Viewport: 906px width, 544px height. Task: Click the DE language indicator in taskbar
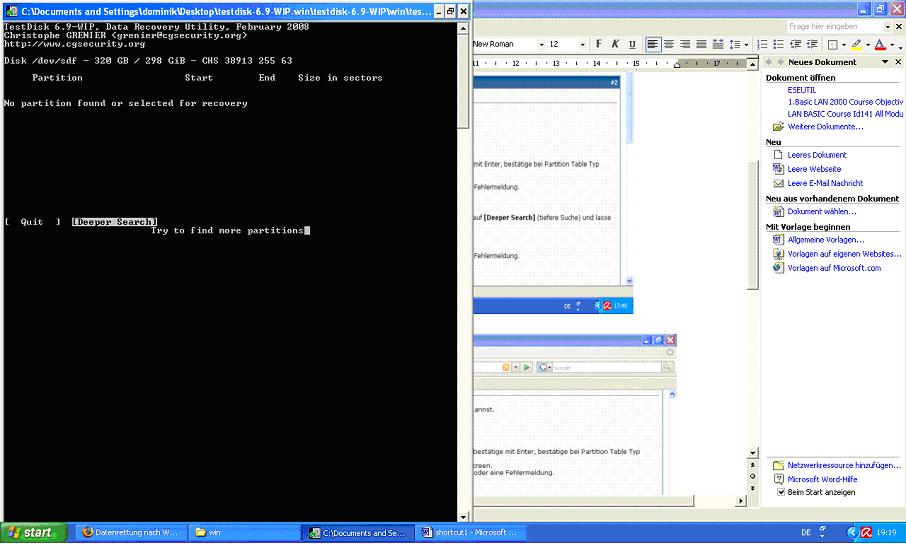pyautogui.click(x=806, y=532)
